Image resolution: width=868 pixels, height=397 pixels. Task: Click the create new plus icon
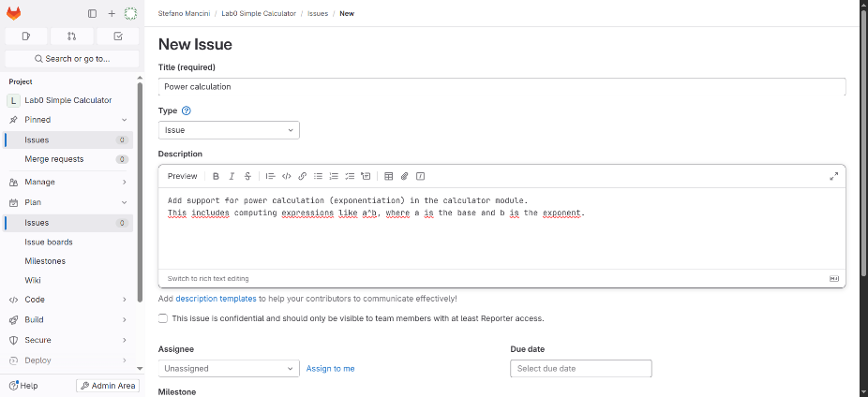pos(112,13)
